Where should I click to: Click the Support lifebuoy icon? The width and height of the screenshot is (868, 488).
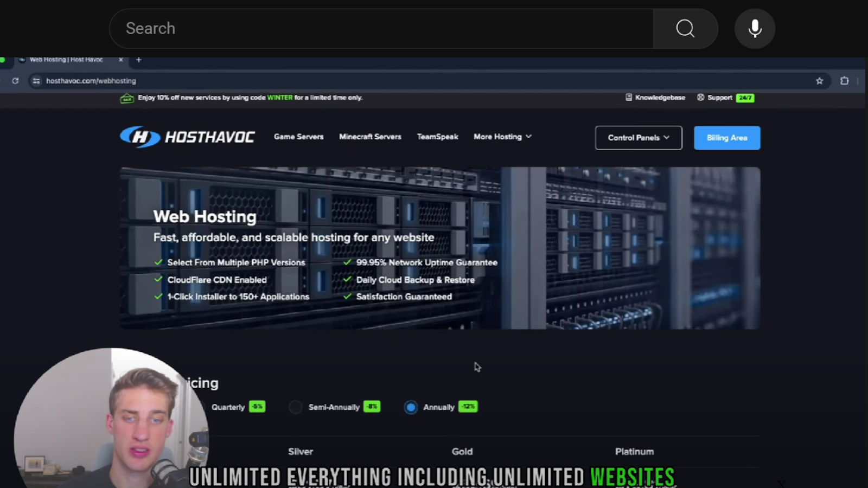[700, 98]
